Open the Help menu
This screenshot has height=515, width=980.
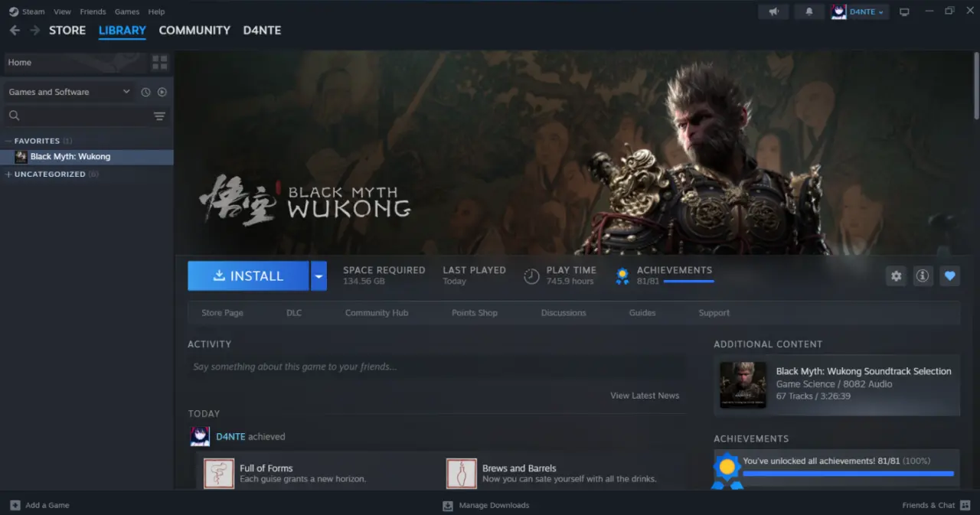[x=156, y=11]
